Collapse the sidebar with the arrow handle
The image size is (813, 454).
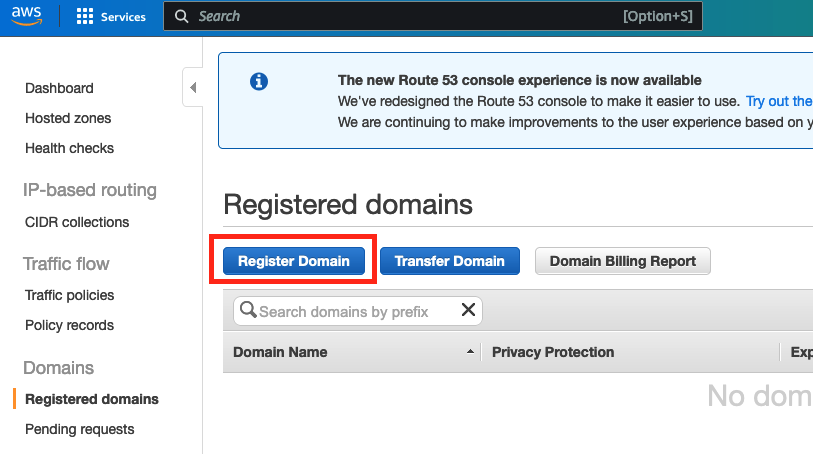click(193, 87)
